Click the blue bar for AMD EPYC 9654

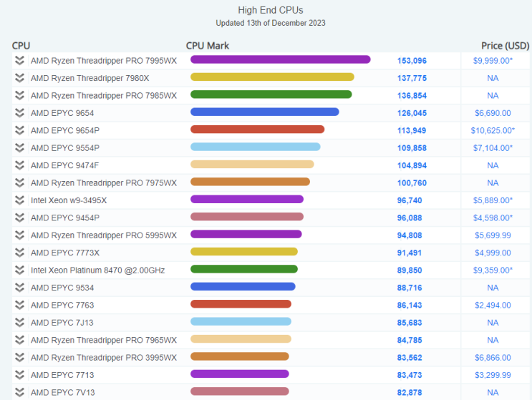tap(265, 112)
